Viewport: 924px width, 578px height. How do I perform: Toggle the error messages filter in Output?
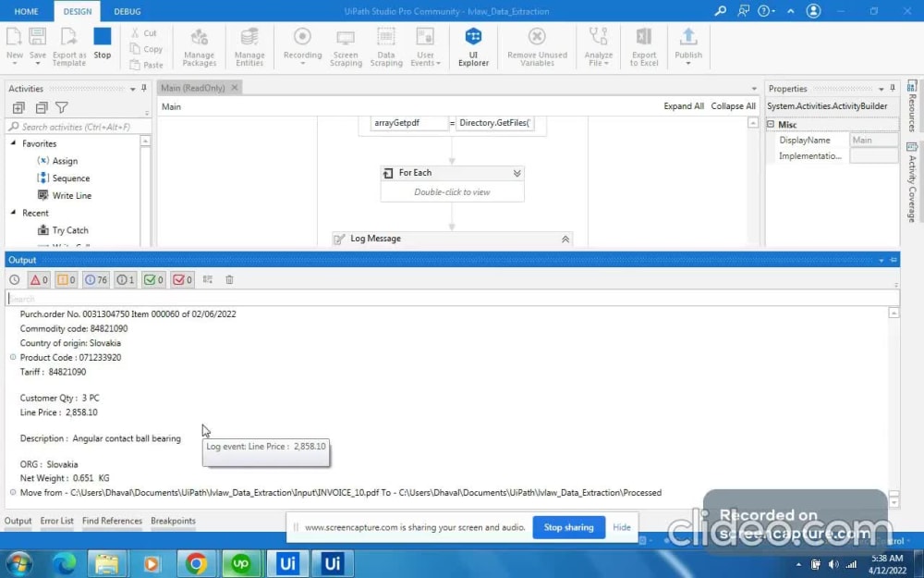pos(37,279)
